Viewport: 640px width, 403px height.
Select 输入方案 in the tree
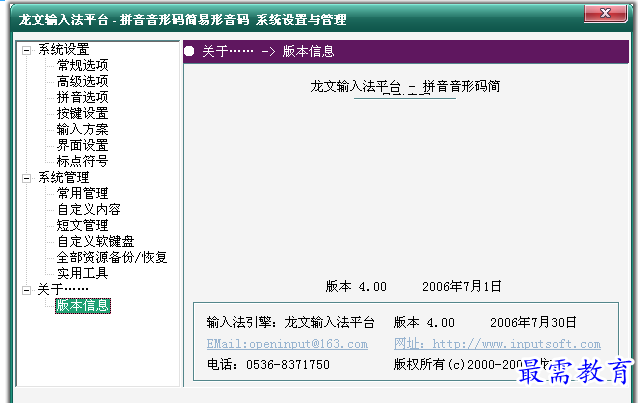82,129
